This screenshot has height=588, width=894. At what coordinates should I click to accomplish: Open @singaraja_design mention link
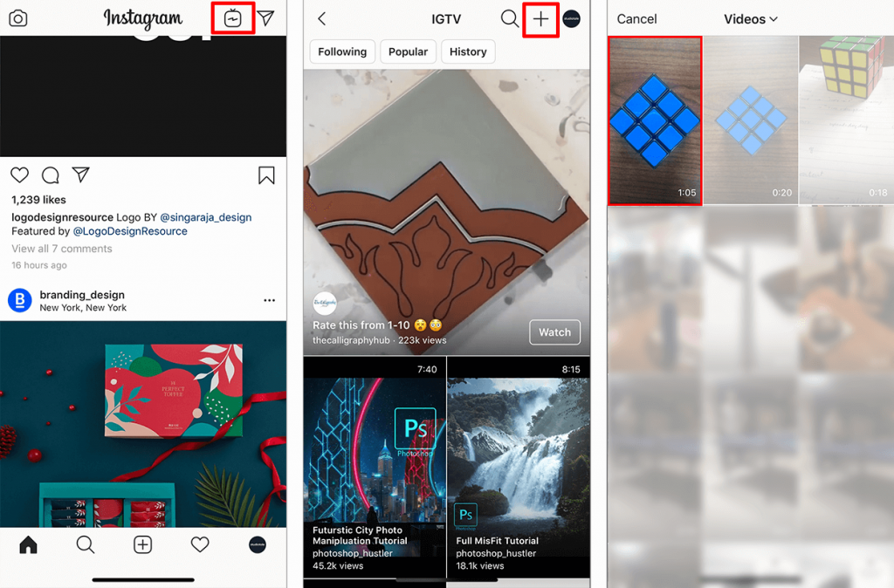tap(206, 217)
